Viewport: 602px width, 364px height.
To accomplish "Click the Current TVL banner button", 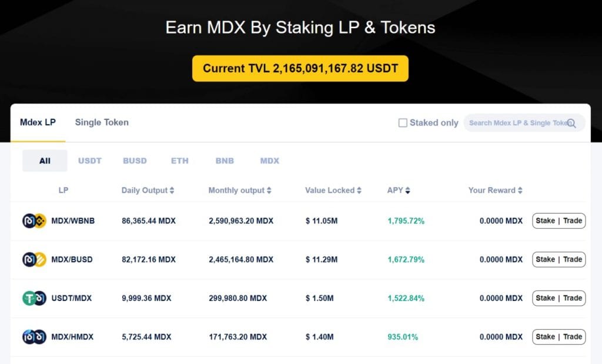I will (x=300, y=68).
